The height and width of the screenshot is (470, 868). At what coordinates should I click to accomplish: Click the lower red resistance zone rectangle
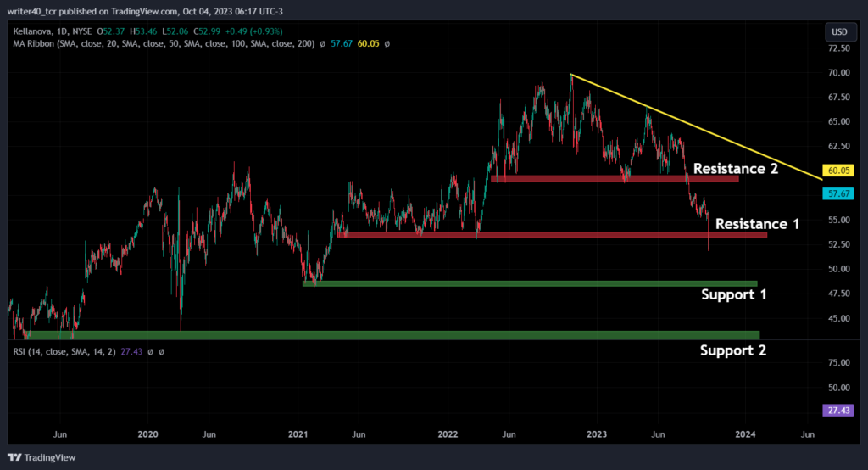tap(552, 235)
